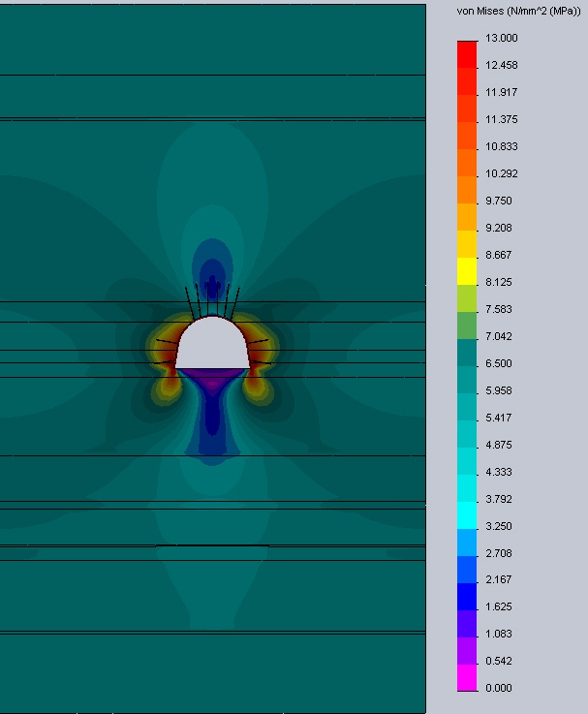Click the purple low-stress zone beneath tunnel floor

(213, 380)
